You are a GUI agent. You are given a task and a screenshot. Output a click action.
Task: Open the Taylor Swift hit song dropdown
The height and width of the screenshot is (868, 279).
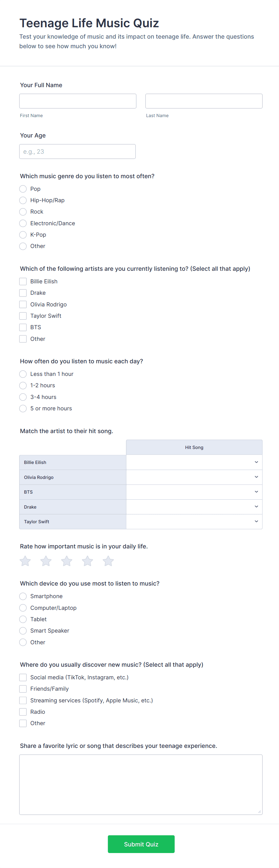(x=194, y=522)
